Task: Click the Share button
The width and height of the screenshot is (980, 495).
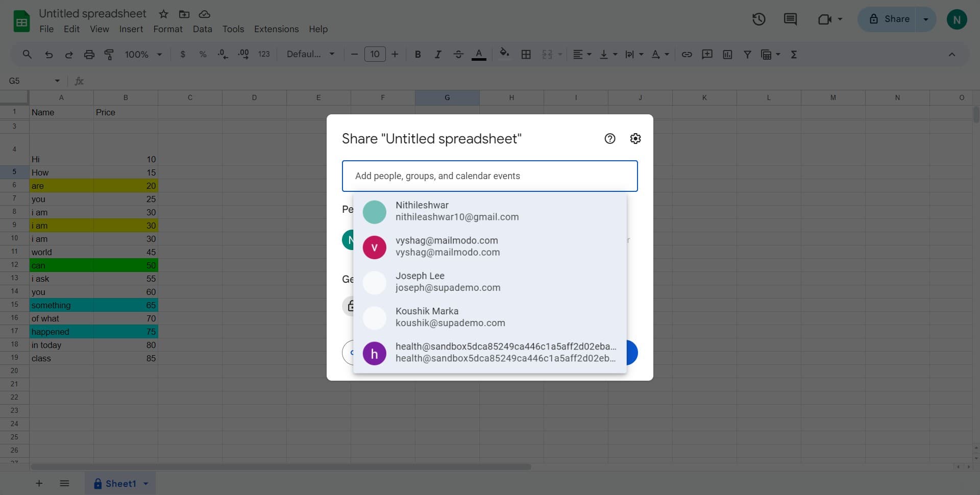Action: [x=897, y=19]
